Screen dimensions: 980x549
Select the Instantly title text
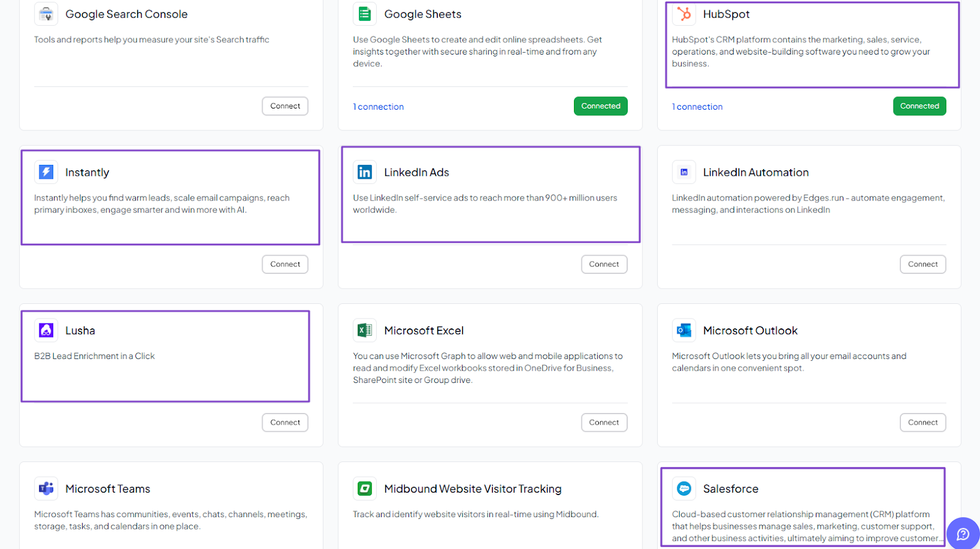point(87,172)
